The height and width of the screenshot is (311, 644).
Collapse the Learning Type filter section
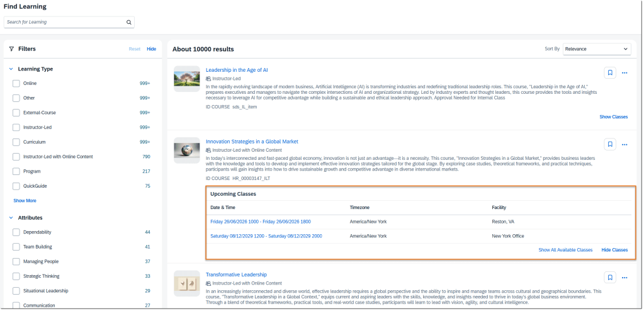[x=11, y=69]
